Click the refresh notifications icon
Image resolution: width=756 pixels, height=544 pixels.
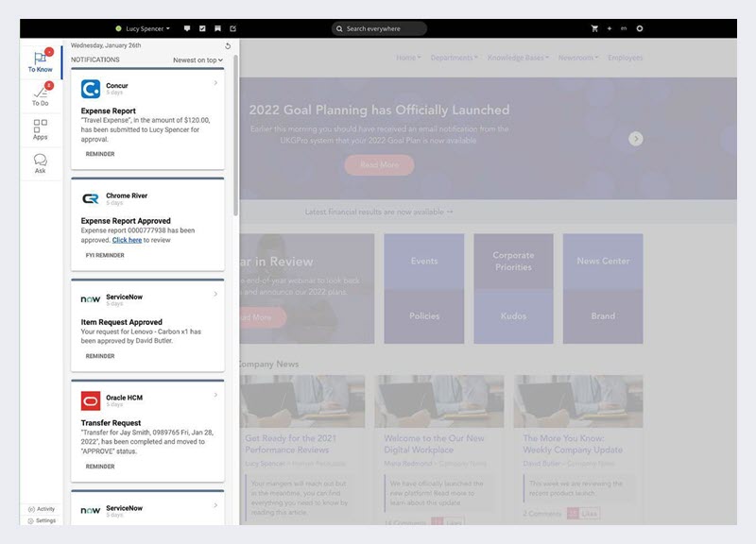[228, 45]
